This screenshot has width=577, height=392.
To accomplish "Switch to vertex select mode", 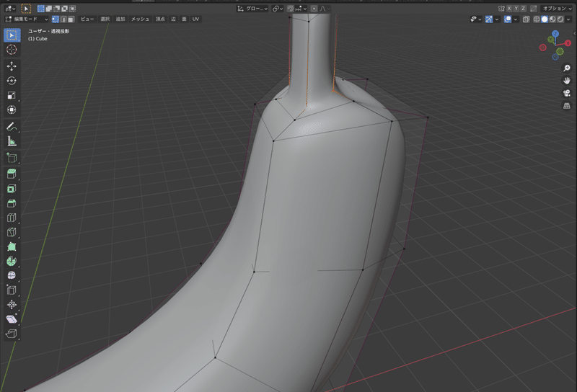I will pyautogui.click(x=56, y=19).
